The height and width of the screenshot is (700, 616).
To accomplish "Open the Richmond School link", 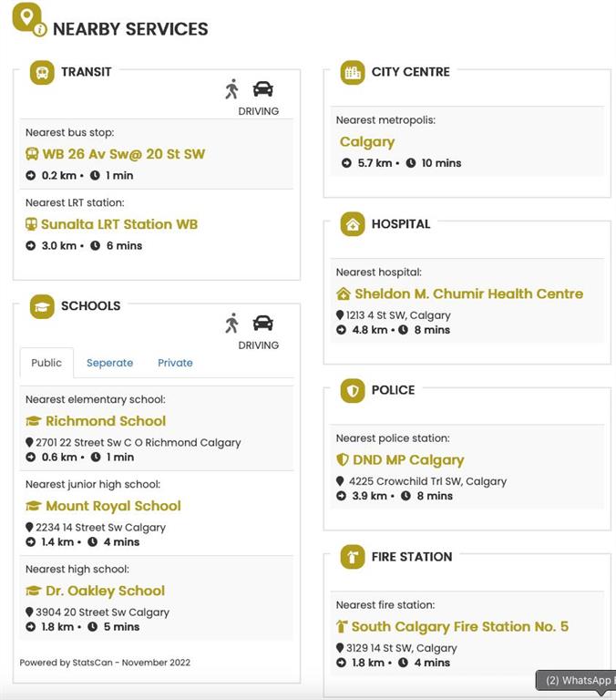I will [x=105, y=421].
